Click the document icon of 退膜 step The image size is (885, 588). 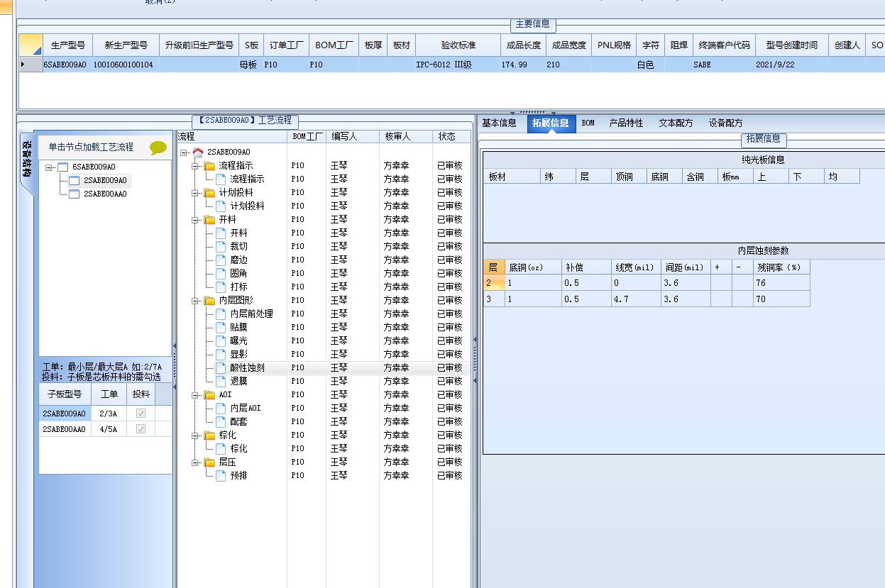tap(221, 381)
